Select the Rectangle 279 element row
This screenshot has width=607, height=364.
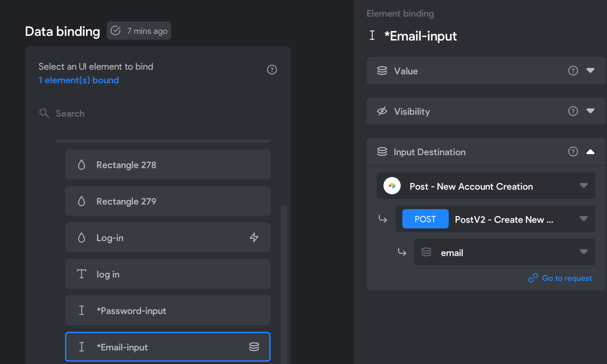coord(168,201)
